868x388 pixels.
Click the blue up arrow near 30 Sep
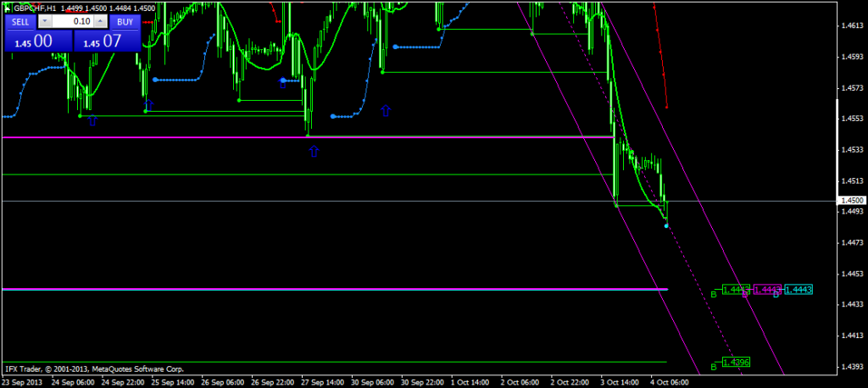tap(387, 110)
